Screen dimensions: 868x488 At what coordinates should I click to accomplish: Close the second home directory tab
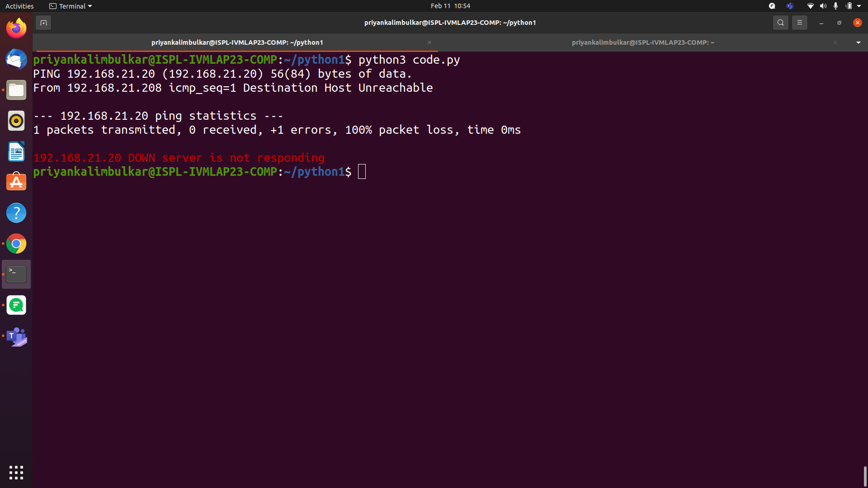click(x=835, y=42)
